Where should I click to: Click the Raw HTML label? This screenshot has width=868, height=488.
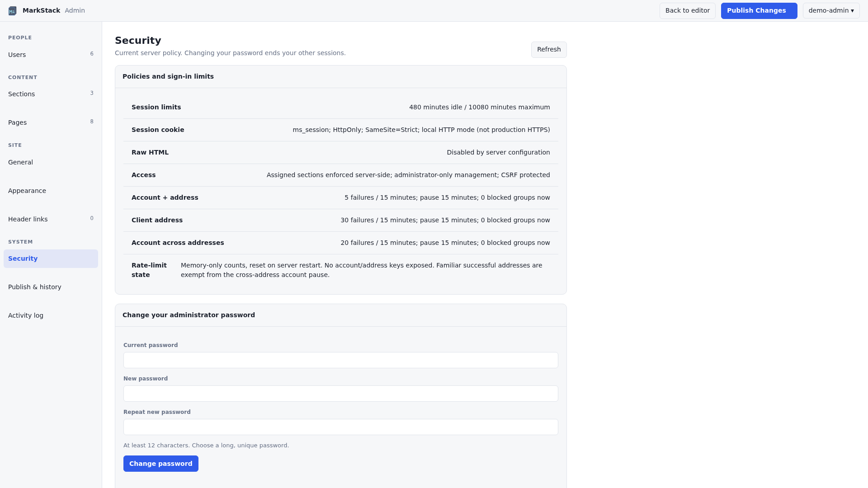150,152
